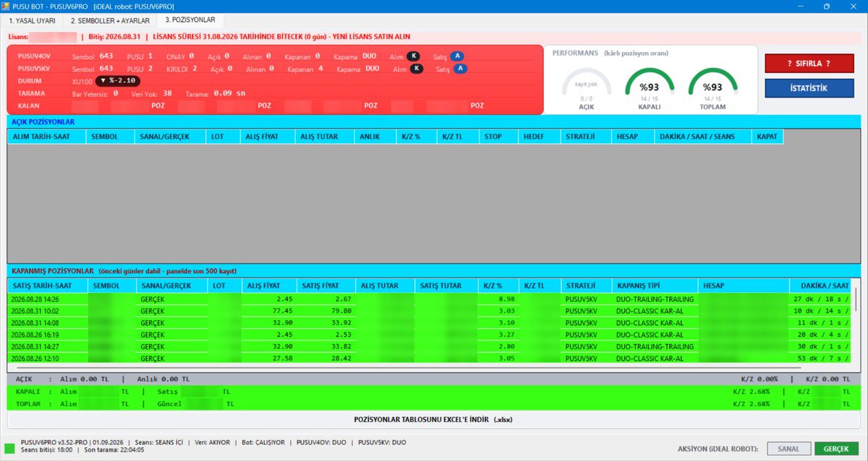Click K/Z % header in closed positions table
868x461 pixels.
tap(497, 285)
